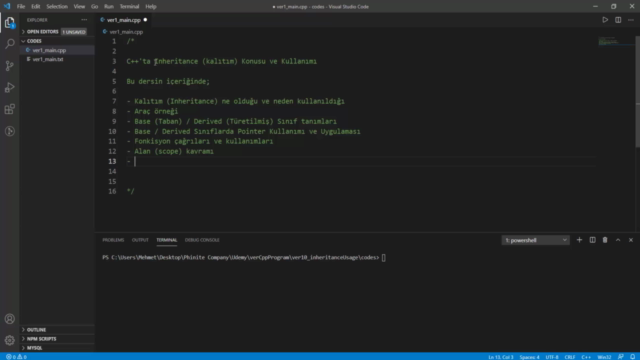This screenshot has height=360, width=640.
Task: Open the Help menu
Action: pos(151,7)
